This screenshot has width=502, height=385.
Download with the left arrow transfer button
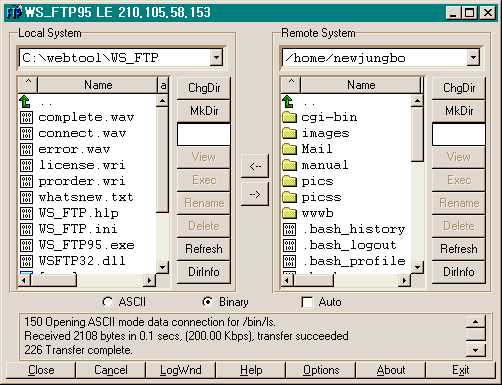[x=255, y=166]
